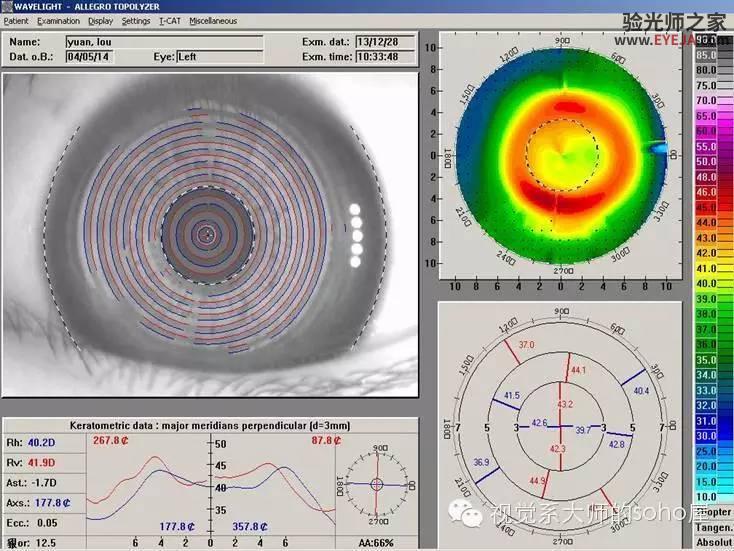This screenshot has height=551, width=734.
Task: Click the center of the Placido ring image
Action: coord(206,234)
